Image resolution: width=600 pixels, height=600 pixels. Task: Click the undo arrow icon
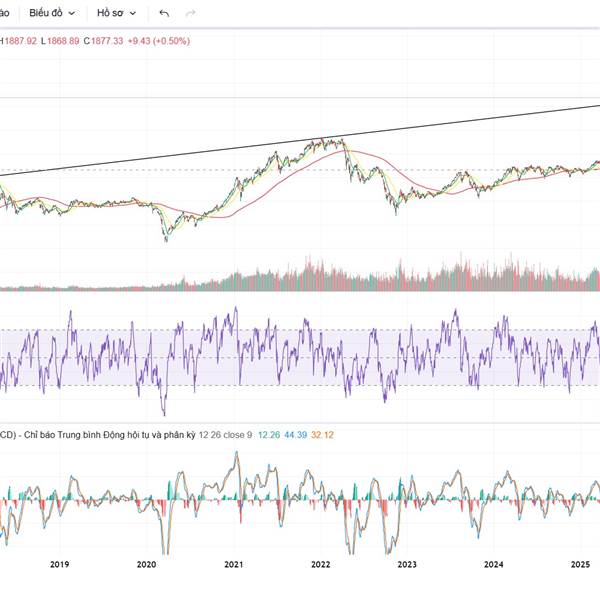click(164, 13)
